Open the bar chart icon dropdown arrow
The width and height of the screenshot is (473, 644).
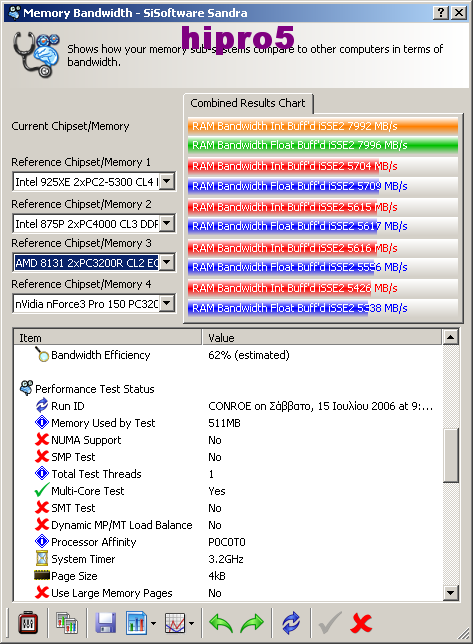tap(153, 623)
